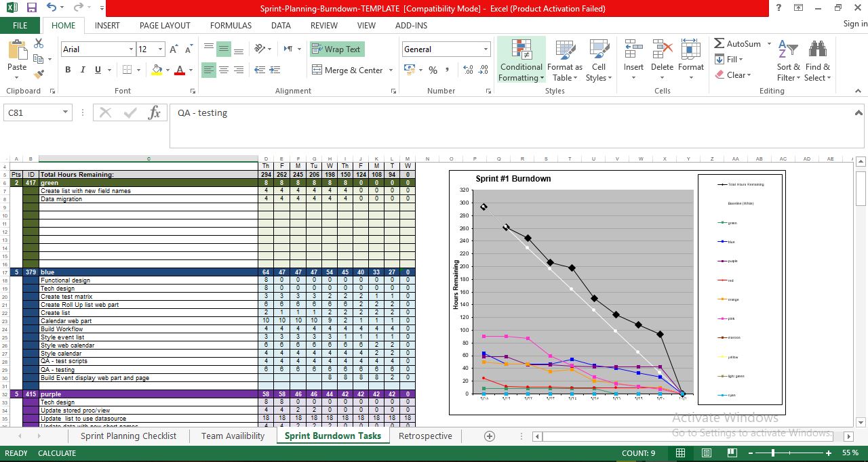The height and width of the screenshot is (462, 868).
Task: Open the Conditional Formatting menu
Action: pyautogui.click(x=521, y=60)
